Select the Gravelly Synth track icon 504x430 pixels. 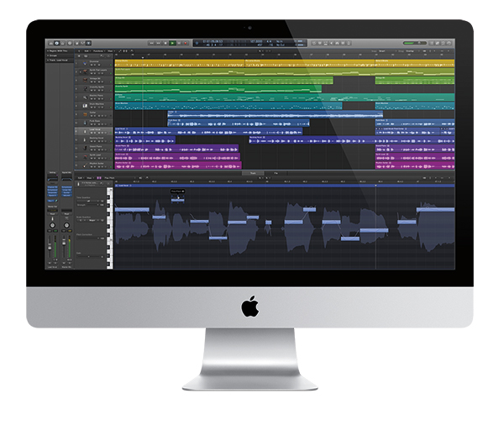pos(85,89)
